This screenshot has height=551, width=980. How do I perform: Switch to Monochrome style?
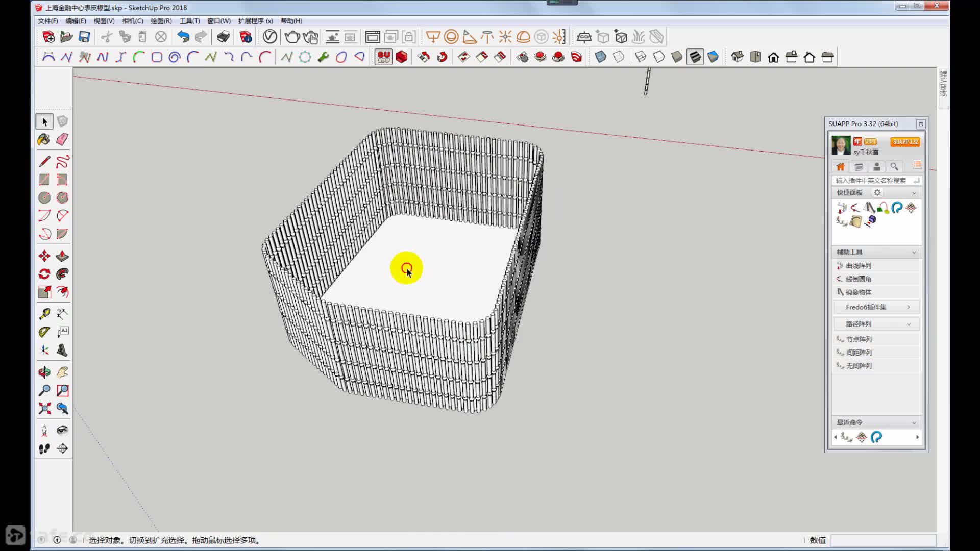pyautogui.click(x=713, y=57)
